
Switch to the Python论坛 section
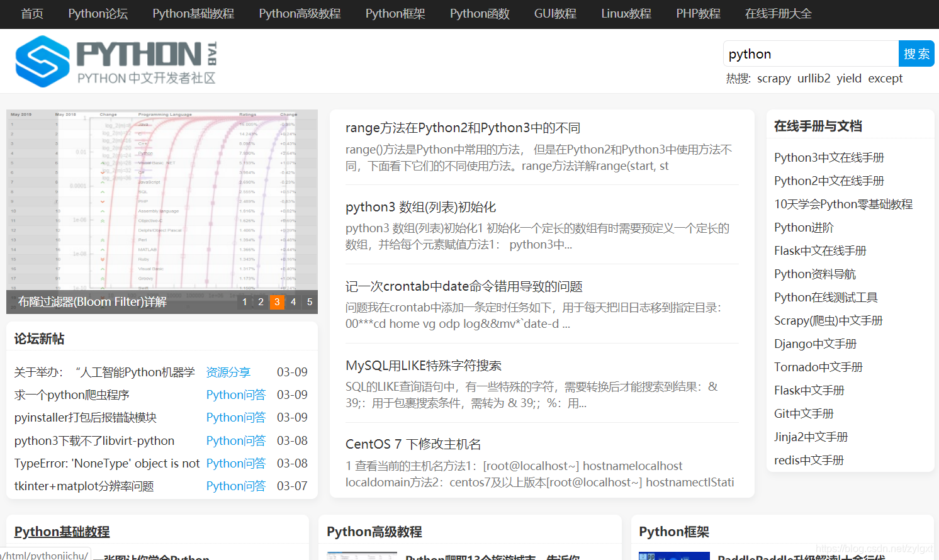coord(98,13)
